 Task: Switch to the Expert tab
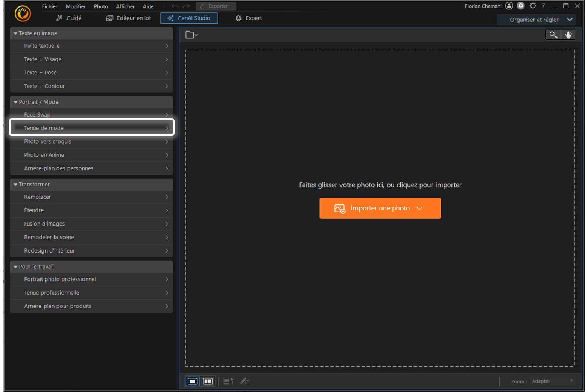click(249, 18)
